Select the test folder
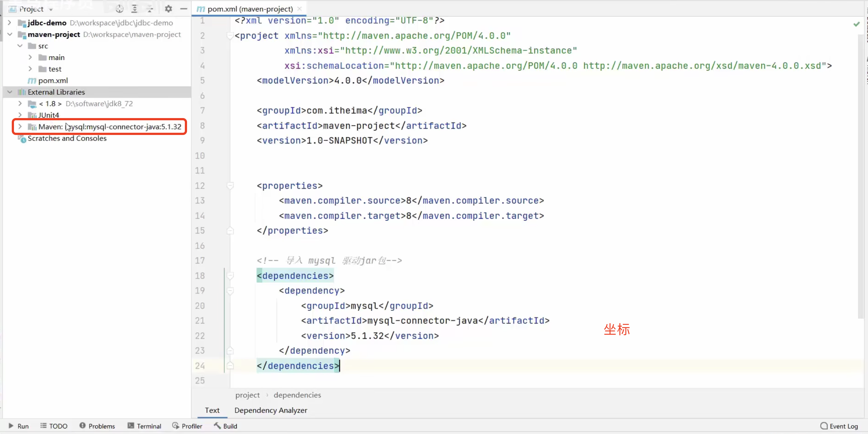Image resolution: width=868 pixels, height=434 pixels. click(55, 69)
